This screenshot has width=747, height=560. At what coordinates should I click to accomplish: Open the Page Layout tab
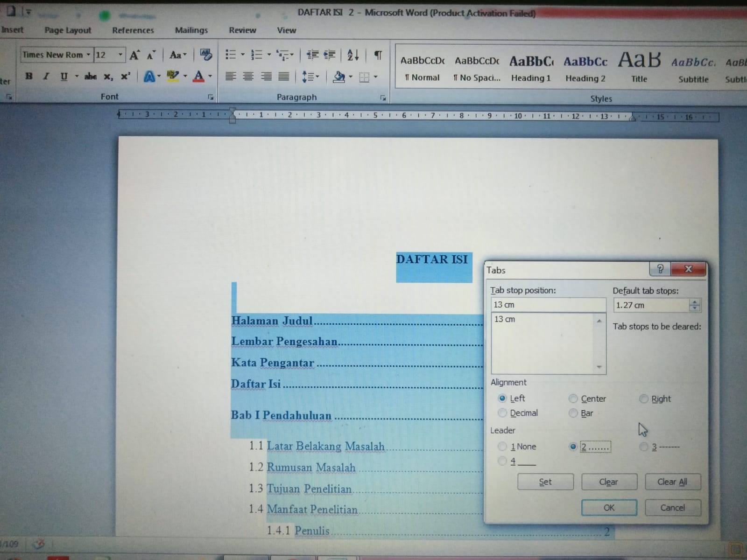click(x=68, y=30)
